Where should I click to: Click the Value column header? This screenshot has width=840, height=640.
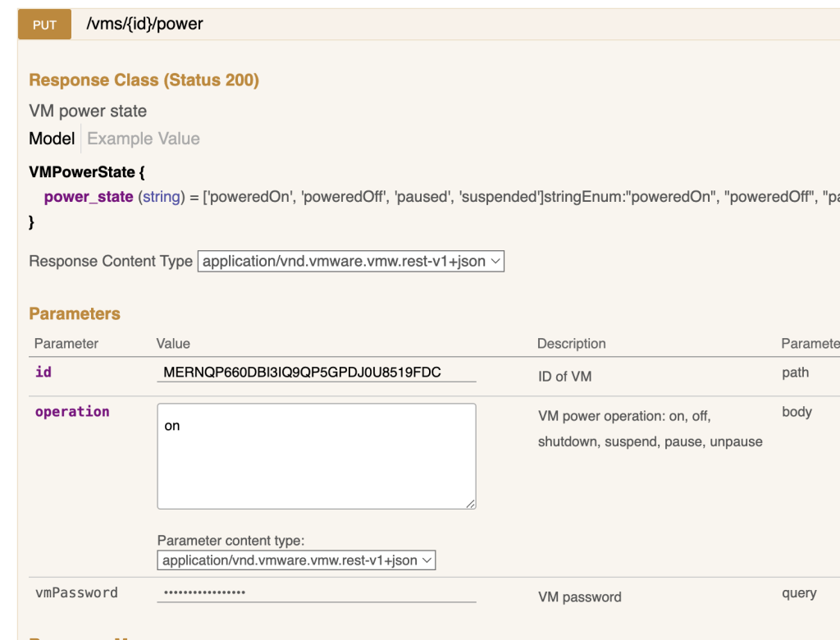tap(173, 344)
